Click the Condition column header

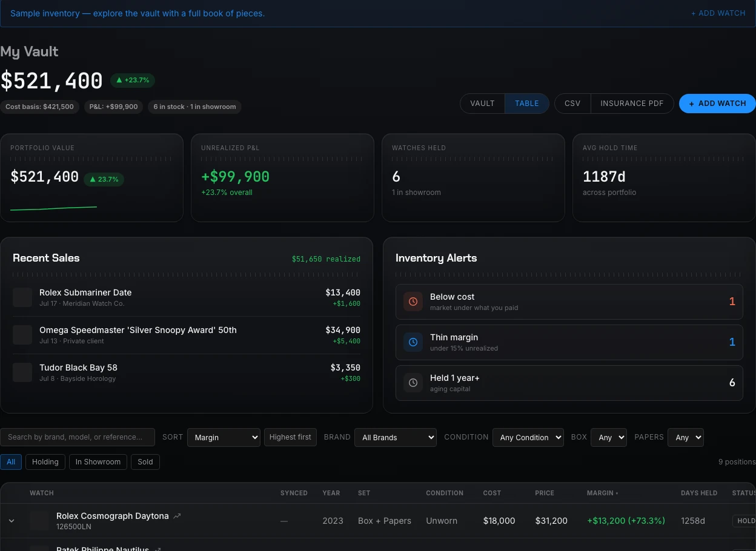[445, 493]
